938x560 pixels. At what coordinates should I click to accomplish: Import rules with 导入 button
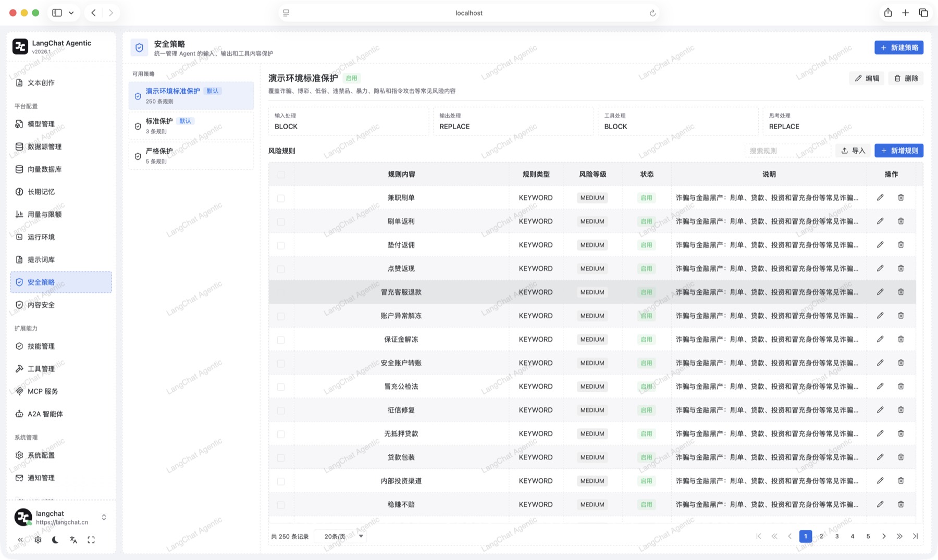point(853,151)
